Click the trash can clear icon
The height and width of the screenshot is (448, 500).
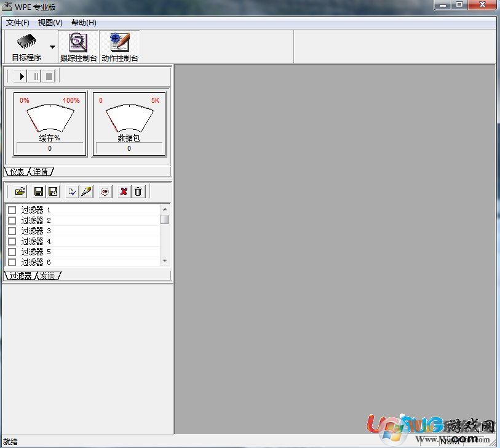point(138,191)
